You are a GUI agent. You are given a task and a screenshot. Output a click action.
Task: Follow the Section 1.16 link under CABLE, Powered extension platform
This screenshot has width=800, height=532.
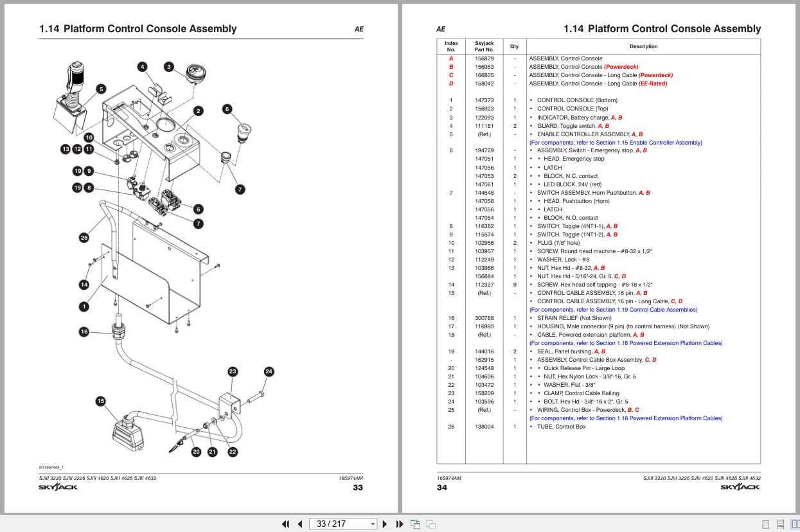coord(626,343)
